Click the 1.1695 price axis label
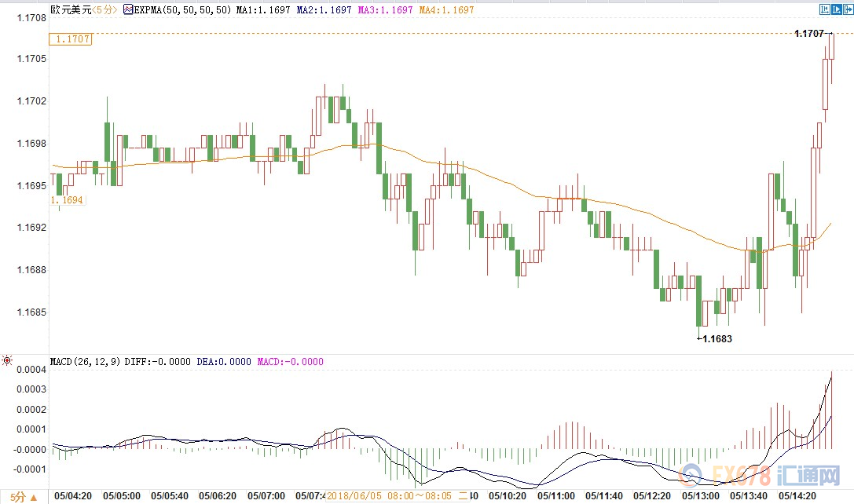Viewport: 854px width, 504px height. [31, 186]
